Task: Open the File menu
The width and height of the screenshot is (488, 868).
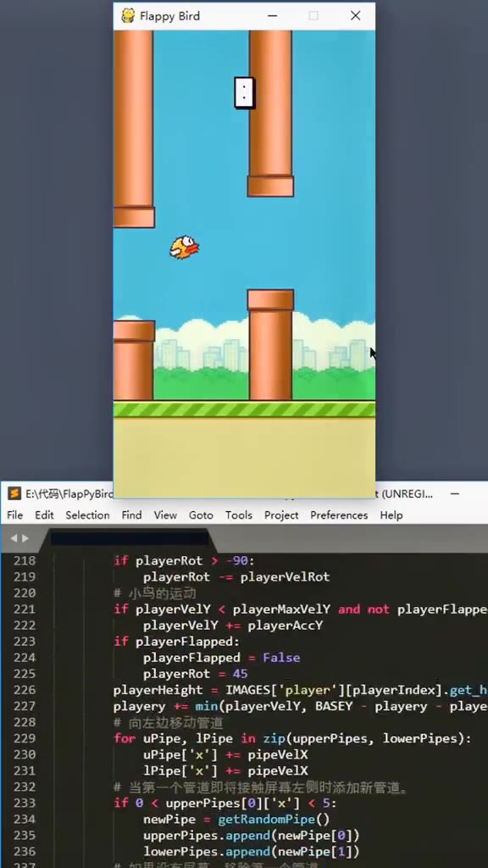Action: click(x=15, y=515)
